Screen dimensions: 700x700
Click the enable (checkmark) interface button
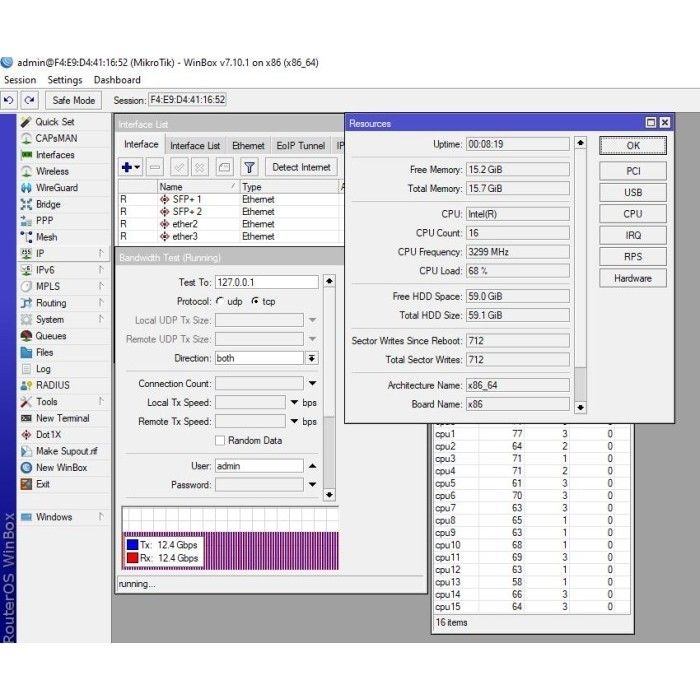point(179,167)
